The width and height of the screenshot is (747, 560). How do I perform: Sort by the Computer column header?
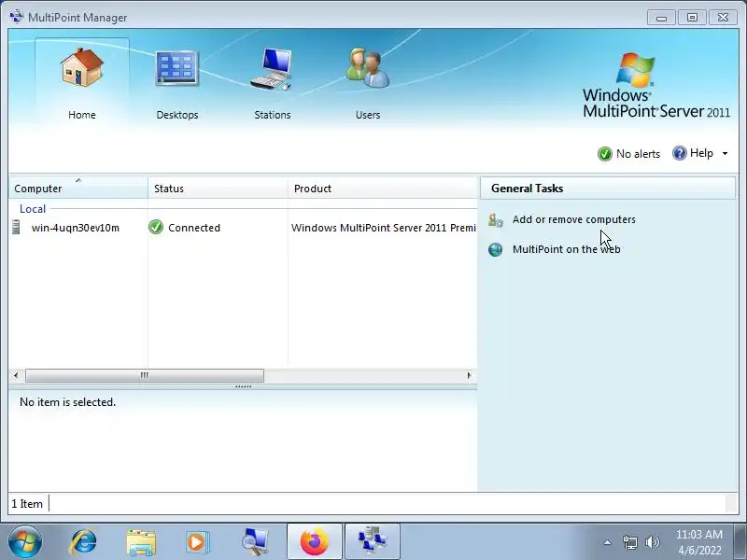78,189
